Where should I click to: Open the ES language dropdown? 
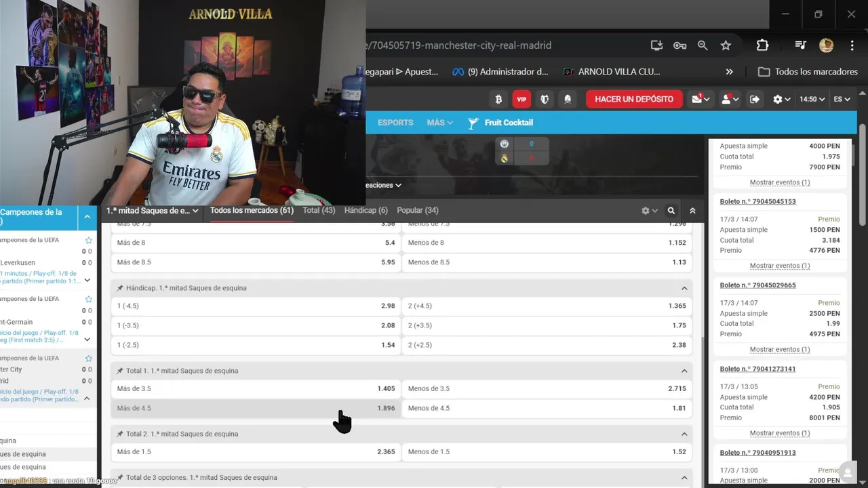(x=842, y=99)
